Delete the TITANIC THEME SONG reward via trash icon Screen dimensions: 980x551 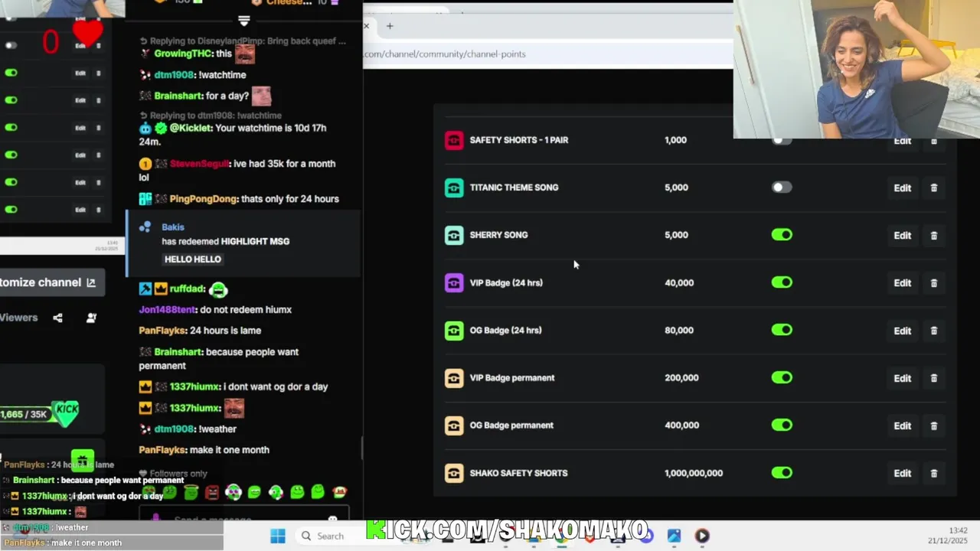pyautogui.click(x=934, y=187)
